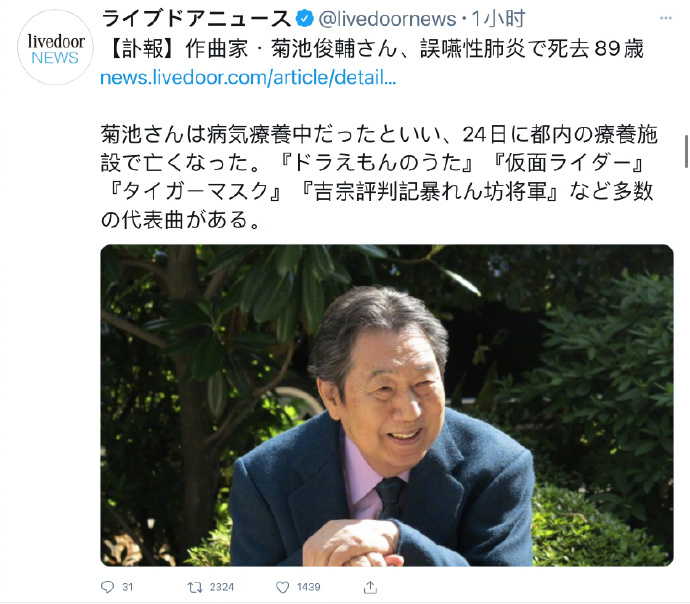Click the like count 1439
690x604 pixels.
308,587
